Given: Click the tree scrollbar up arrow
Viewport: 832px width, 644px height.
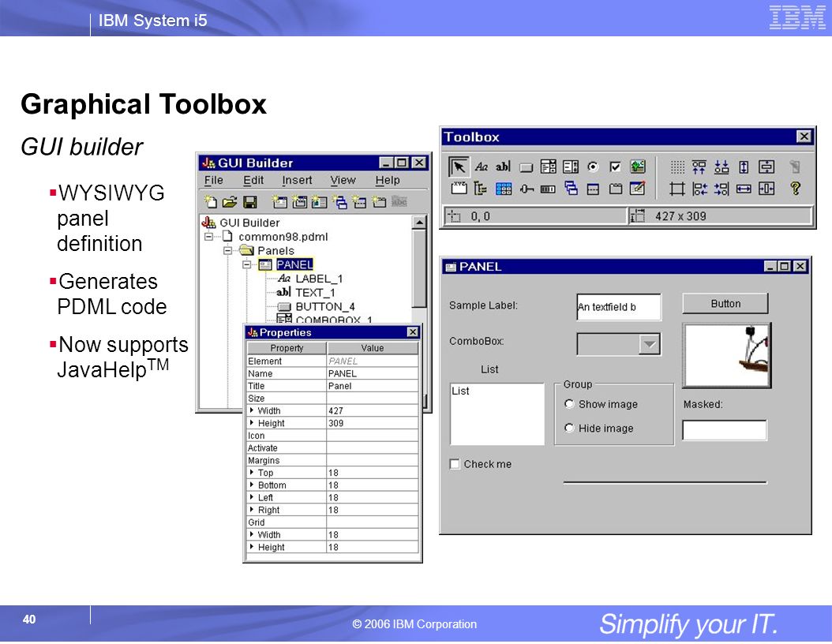Looking at the screenshot, I should coord(419,223).
